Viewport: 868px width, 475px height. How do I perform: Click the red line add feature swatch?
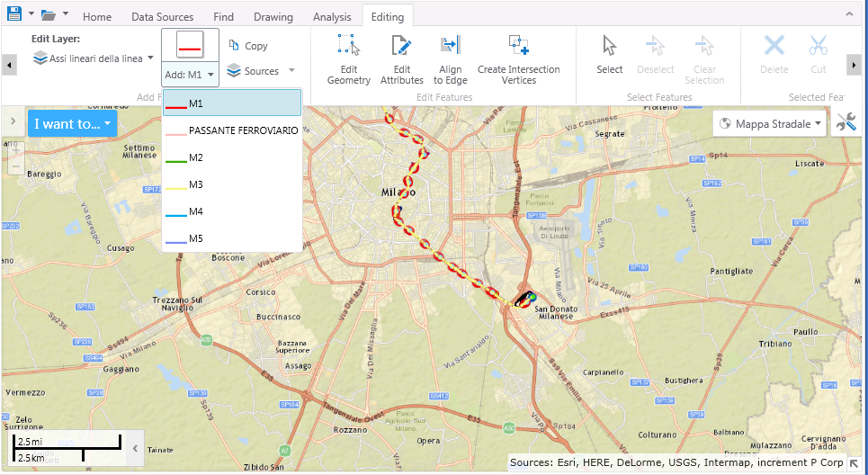point(190,45)
